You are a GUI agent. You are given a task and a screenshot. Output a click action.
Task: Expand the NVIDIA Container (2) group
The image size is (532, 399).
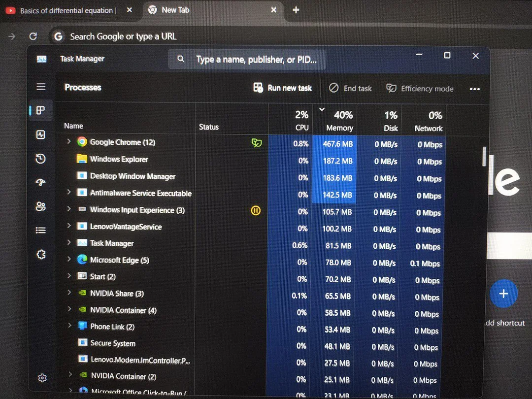pyautogui.click(x=70, y=374)
